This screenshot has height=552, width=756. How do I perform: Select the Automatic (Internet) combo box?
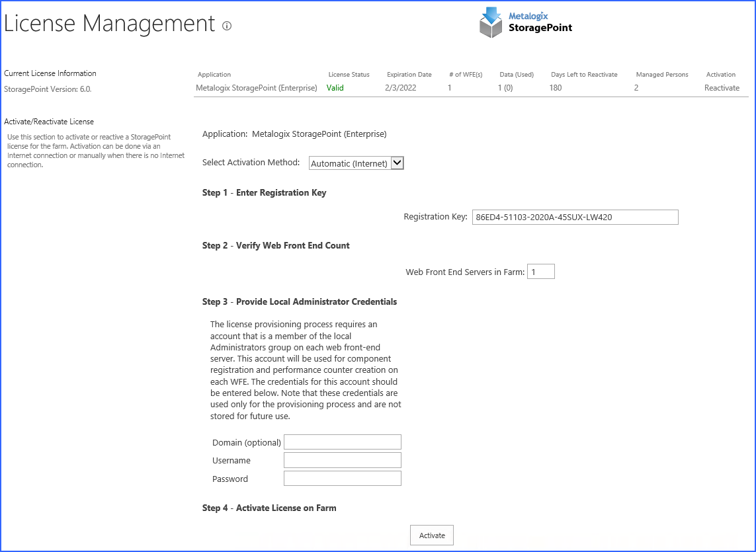coord(356,163)
